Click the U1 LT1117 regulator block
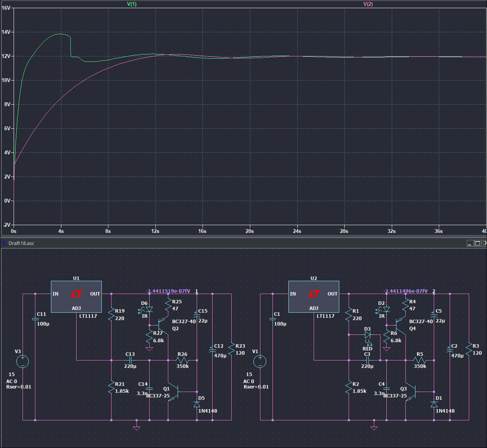The image size is (487, 448). point(76,297)
